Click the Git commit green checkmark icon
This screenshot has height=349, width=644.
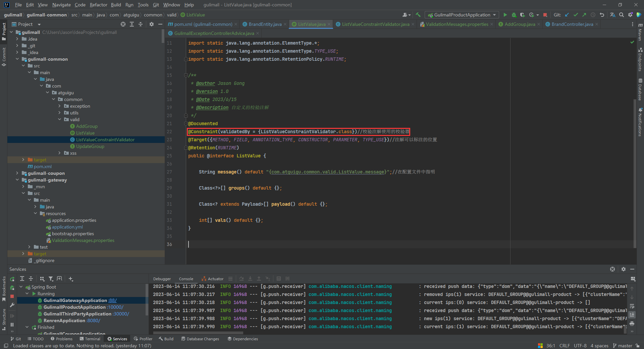click(576, 15)
